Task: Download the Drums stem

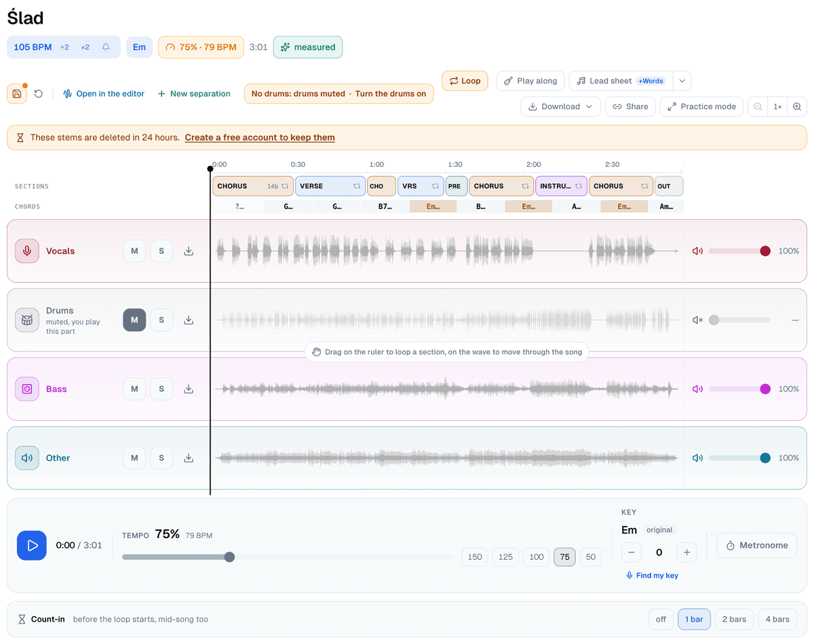Action: [189, 320]
